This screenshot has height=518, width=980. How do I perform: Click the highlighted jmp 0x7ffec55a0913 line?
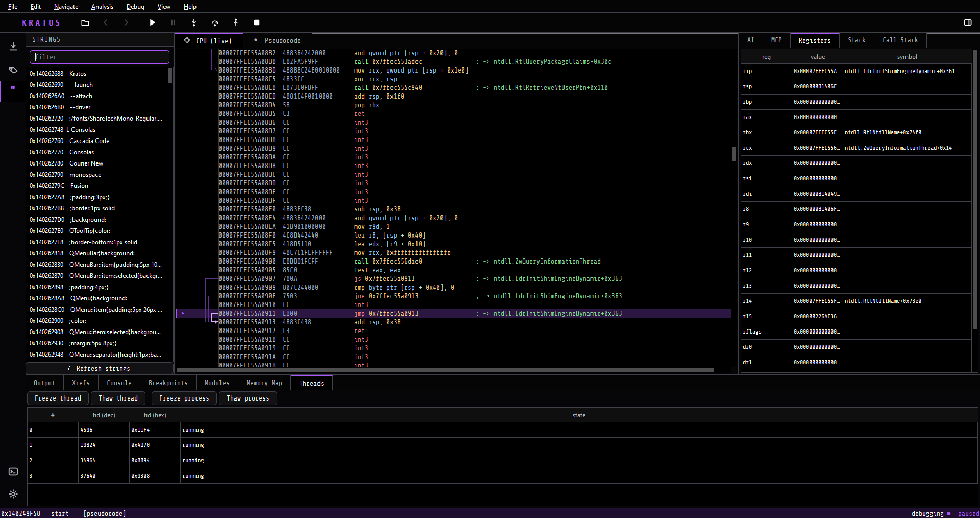[x=454, y=314]
